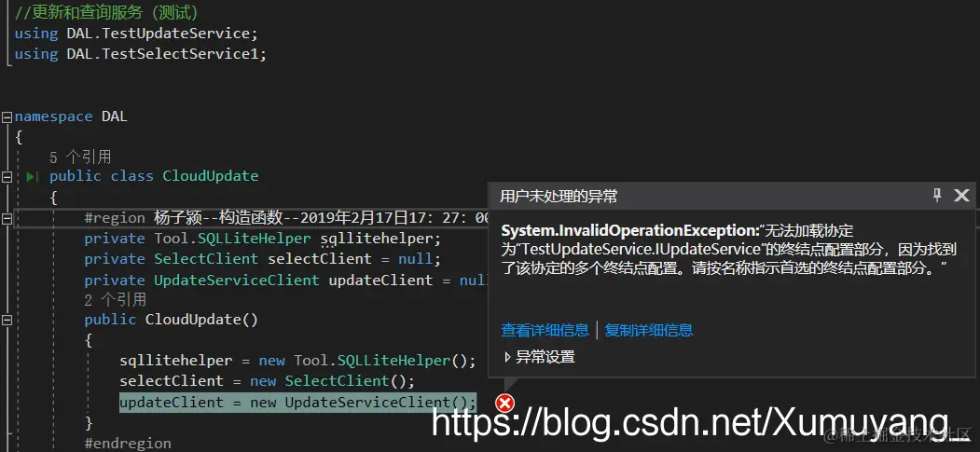This screenshot has width=980, height=452.
Task: Click the //更新和查询服务 comment
Action: (106, 12)
